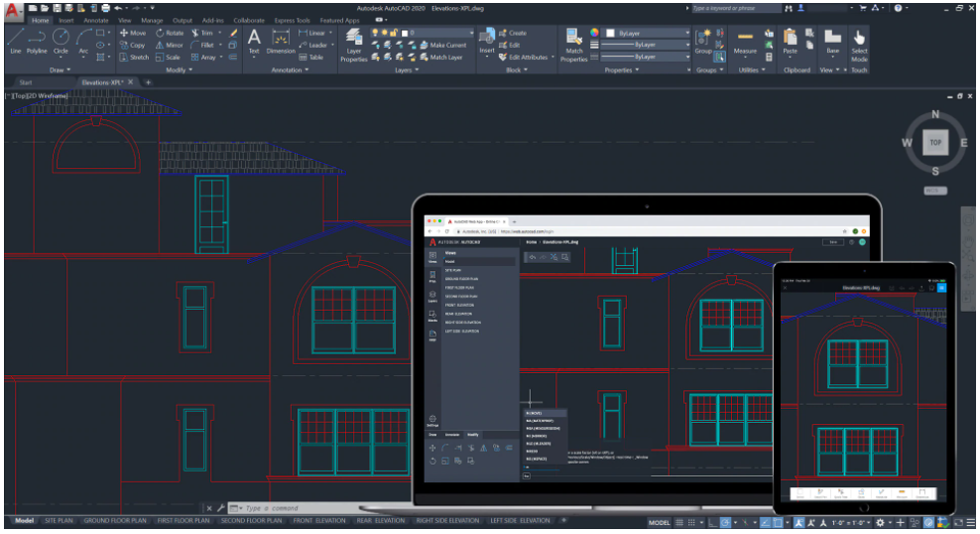
Task: Select the Polyline tool
Action: click(x=37, y=42)
